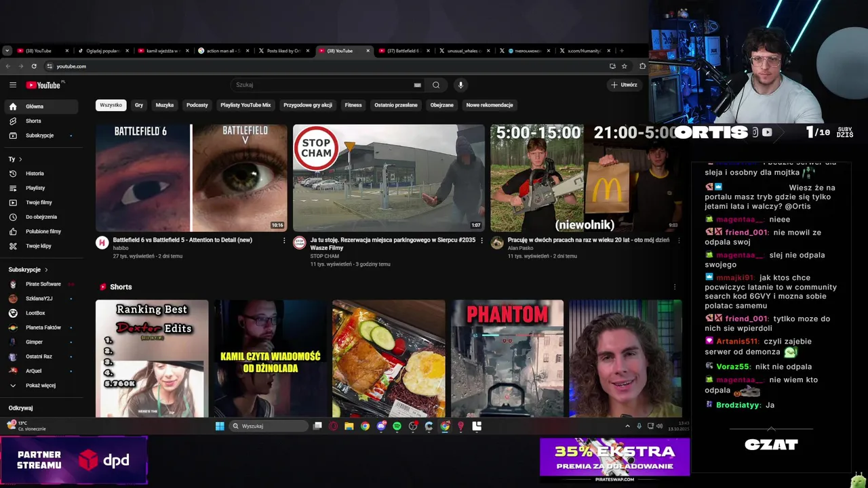The height and width of the screenshot is (488, 868).
Task: Open the STOP CHAM channel avatar
Action: coord(299,243)
